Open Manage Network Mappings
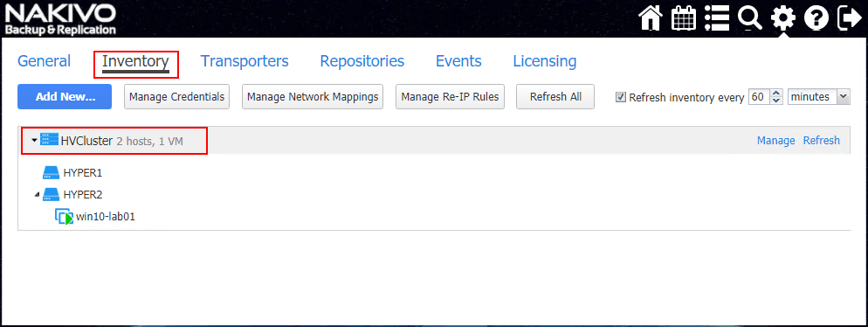Image resolution: width=868 pixels, height=327 pixels. click(313, 96)
